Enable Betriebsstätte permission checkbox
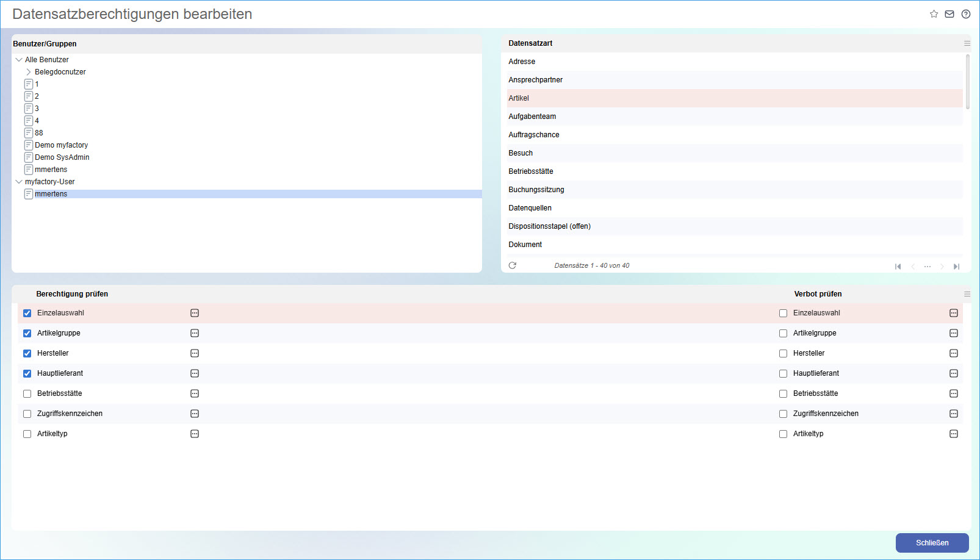The image size is (980, 560). click(x=27, y=393)
